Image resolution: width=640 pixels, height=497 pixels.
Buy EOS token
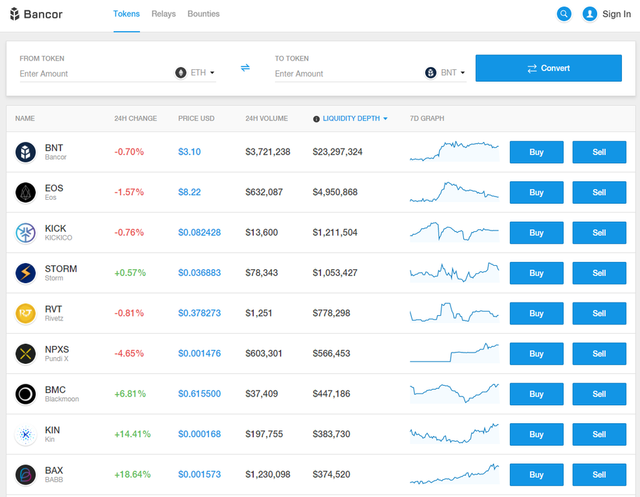coord(536,192)
